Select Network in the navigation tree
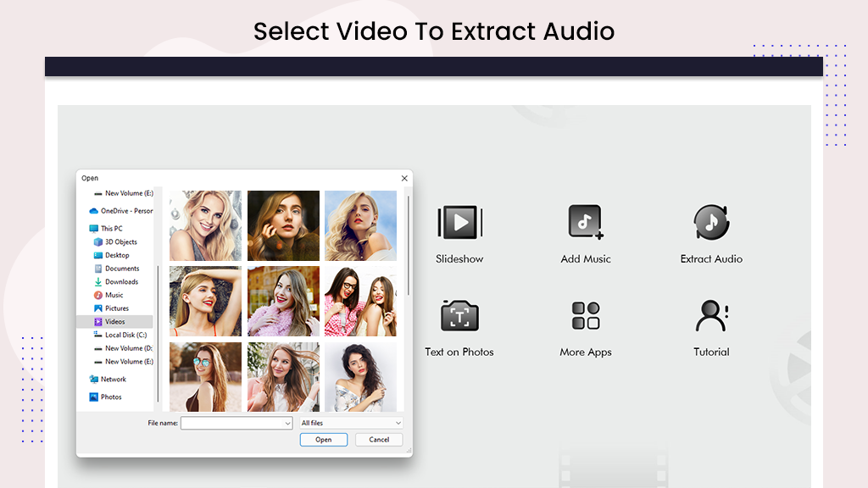Viewport: 868px width, 488px height. [113, 379]
